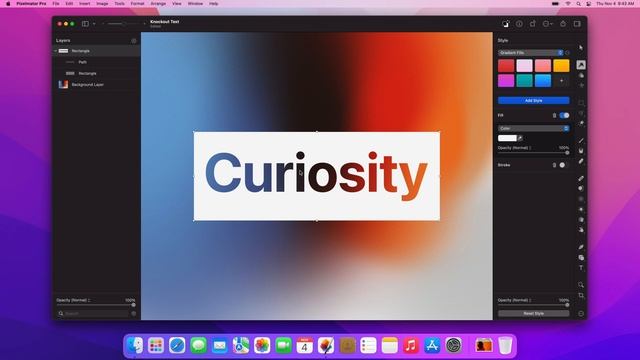Open the File menu
The width and height of the screenshot is (640, 360).
pos(56,4)
